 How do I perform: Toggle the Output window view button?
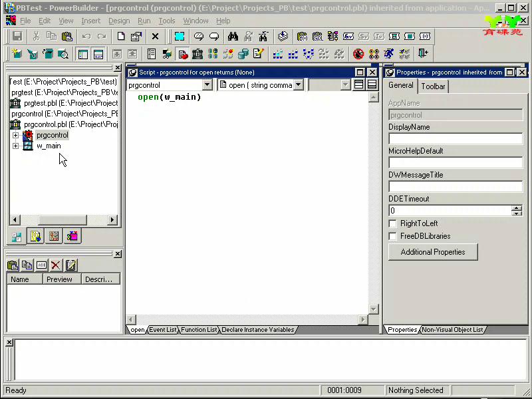(x=98, y=54)
